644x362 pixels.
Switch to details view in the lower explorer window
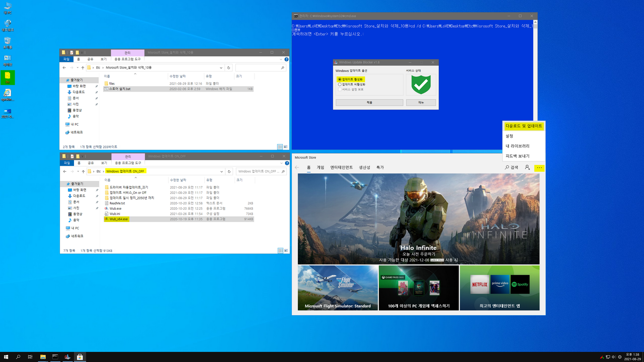tap(280, 251)
